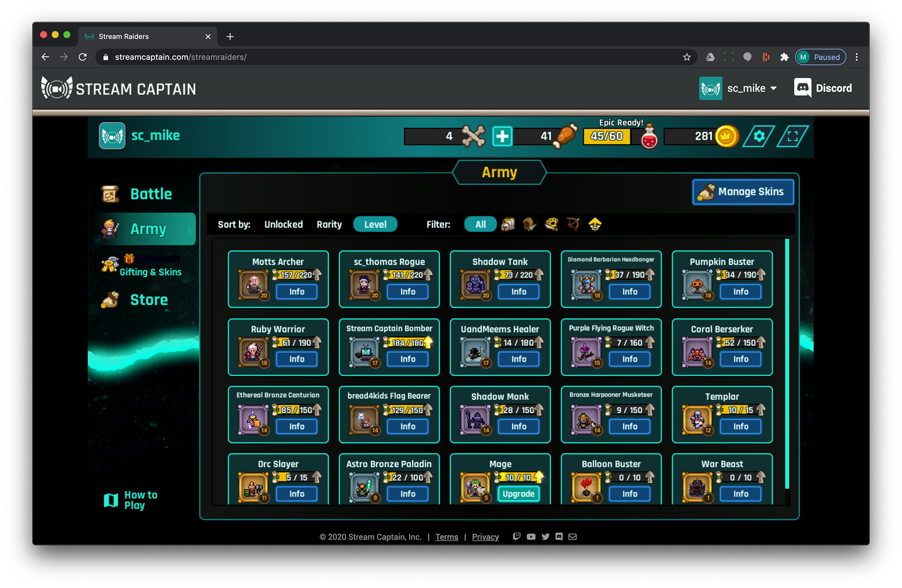Click the meat drumstick currency icon
902x588 pixels.
pyautogui.click(x=565, y=137)
